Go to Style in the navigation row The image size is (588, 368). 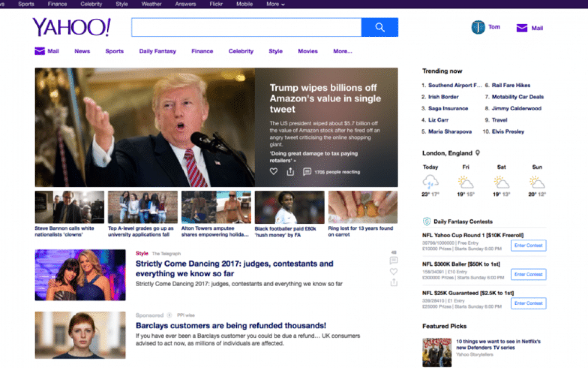(276, 51)
